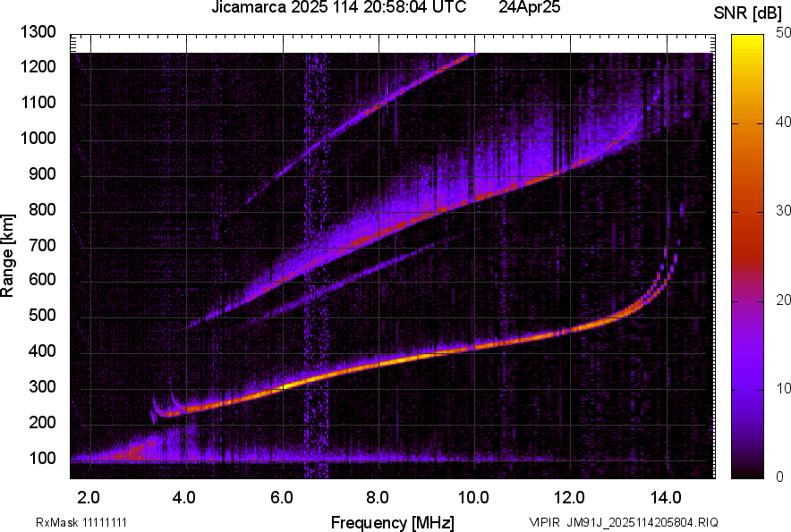Click the range tick label '1000'
791x532 pixels.
(x=38, y=138)
